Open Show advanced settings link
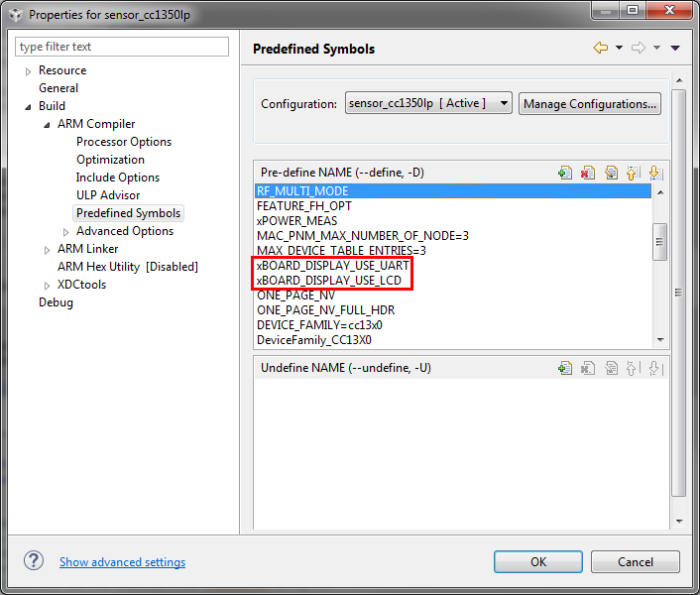This screenshot has height=595, width=700. [x=122, y=562]
